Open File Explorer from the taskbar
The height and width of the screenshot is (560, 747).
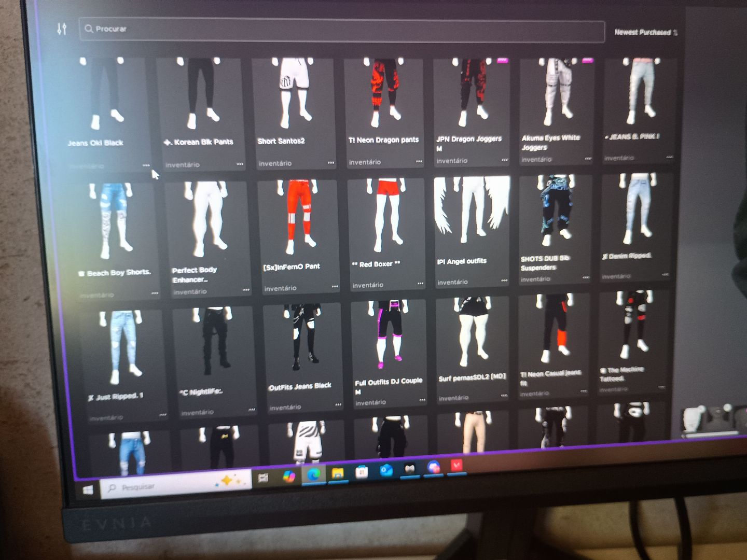338,473
